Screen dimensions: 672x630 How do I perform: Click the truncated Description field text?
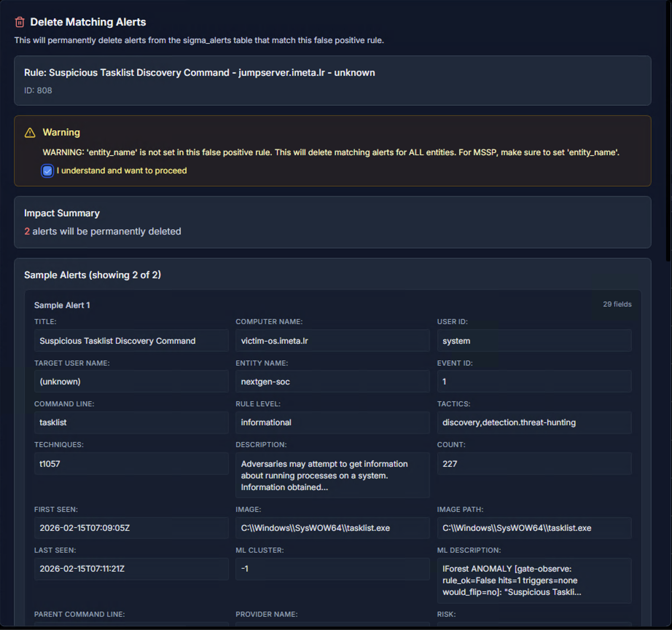click(332, 475)
